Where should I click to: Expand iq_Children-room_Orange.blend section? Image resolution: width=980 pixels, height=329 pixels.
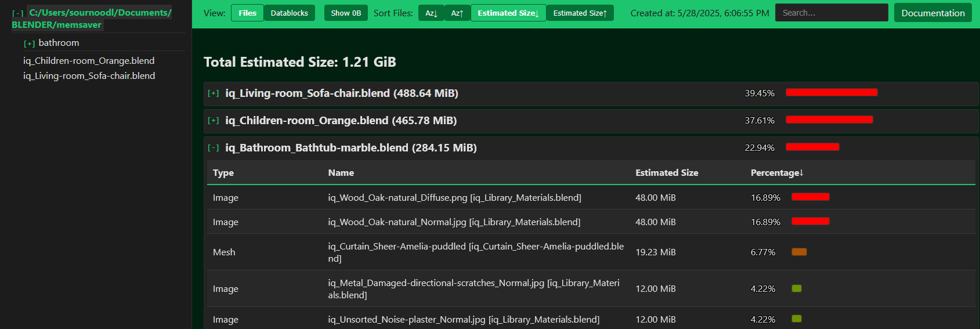pos(214,121)
